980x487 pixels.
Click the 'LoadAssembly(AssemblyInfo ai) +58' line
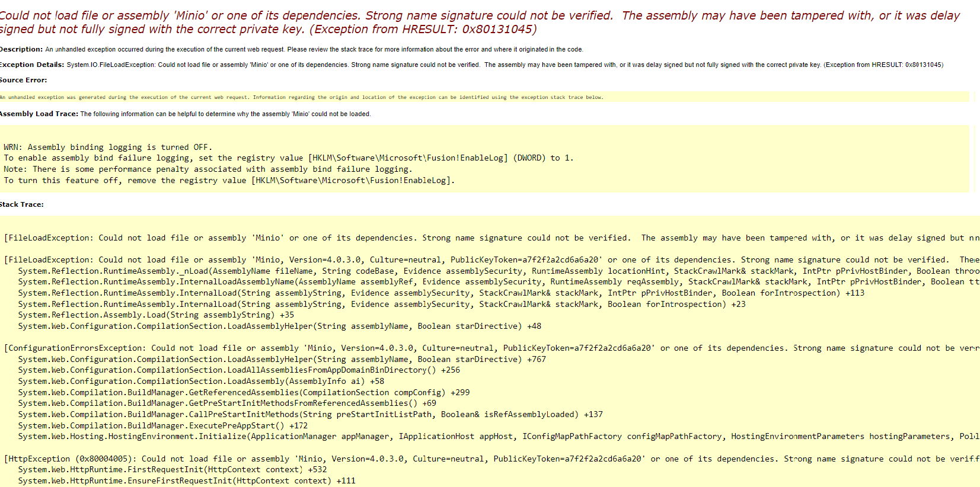[x=201, y=382]
